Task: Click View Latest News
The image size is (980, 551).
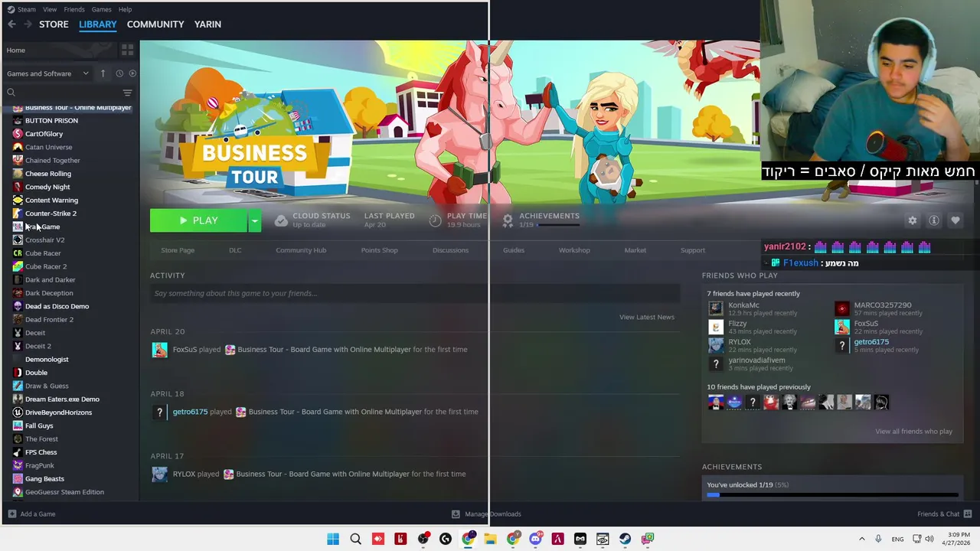Action: click(x=647, y=317)
